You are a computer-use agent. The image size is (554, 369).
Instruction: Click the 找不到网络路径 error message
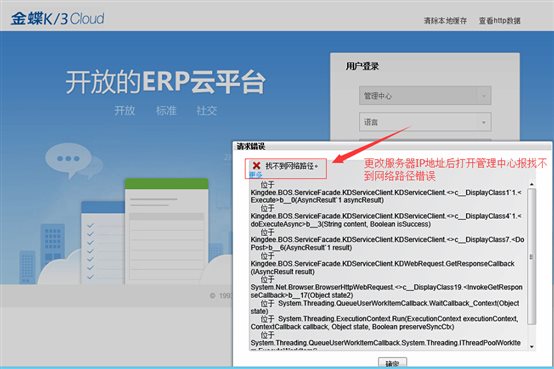tap(291, 165)
